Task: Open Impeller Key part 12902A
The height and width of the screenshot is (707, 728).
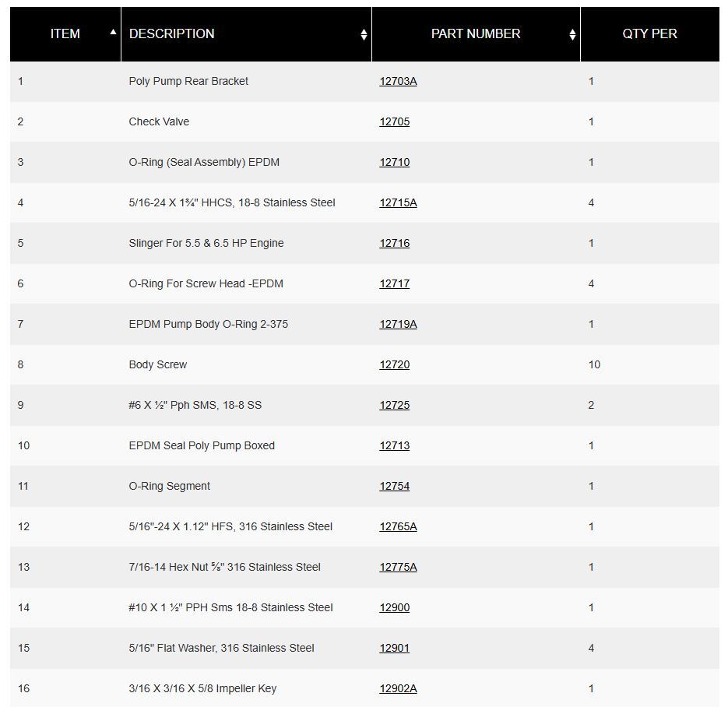Action: click(x=398, y=689)
